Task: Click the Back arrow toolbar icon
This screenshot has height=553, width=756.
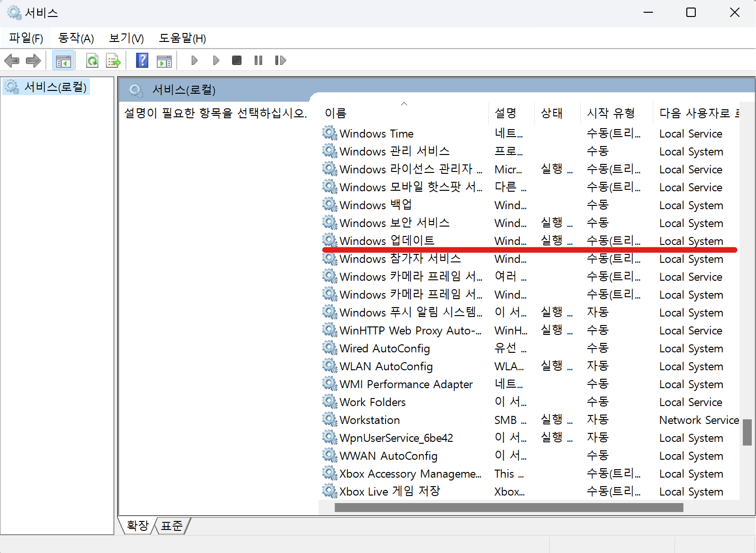Action: [x=12, y=60]
